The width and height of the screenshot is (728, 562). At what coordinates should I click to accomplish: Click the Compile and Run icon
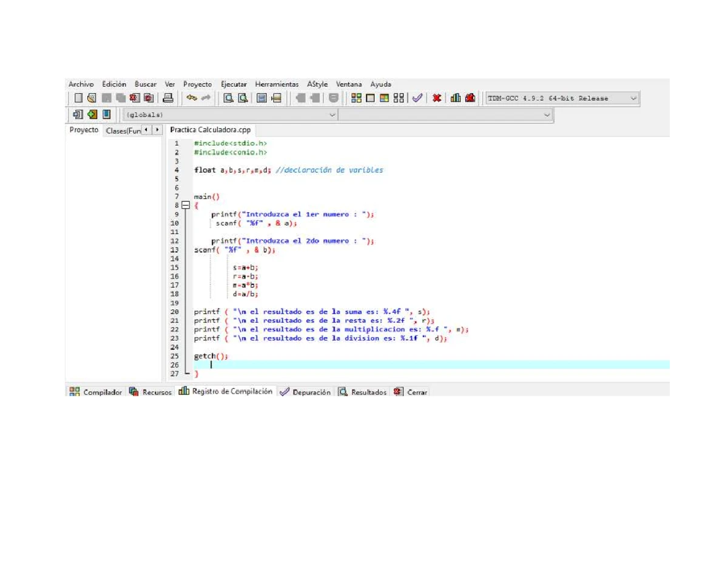[x=385, y=98]
